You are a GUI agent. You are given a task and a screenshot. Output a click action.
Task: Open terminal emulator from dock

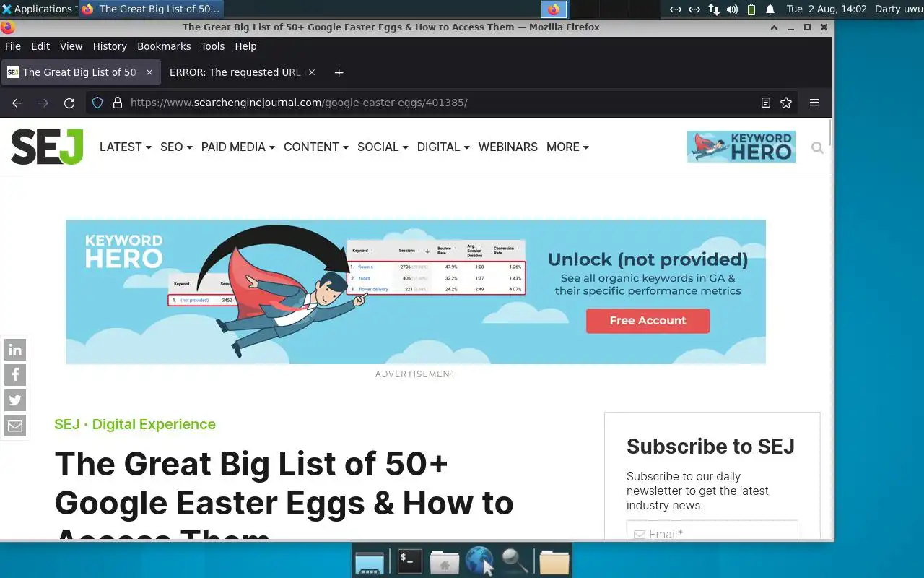point(410,561)
